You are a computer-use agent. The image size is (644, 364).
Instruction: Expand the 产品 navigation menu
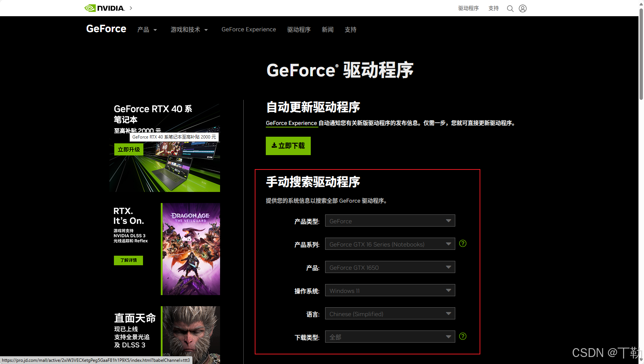(x=147, y=29)
